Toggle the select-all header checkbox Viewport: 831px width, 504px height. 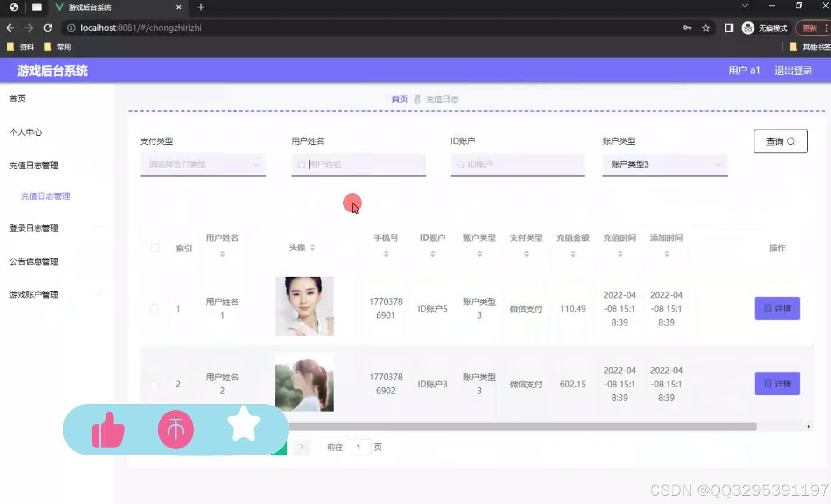[x=155, y=247]
